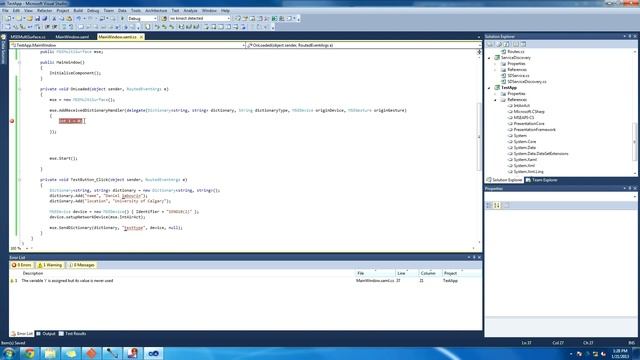Select SDService.cs in Solution Explorer
The image size is (640, 360).
[x=518, y=76]
